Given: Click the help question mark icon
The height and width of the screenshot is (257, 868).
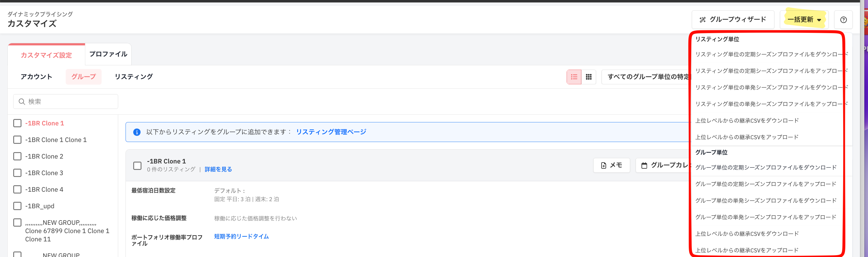Looking at the screenshot, I should point(843,20).
